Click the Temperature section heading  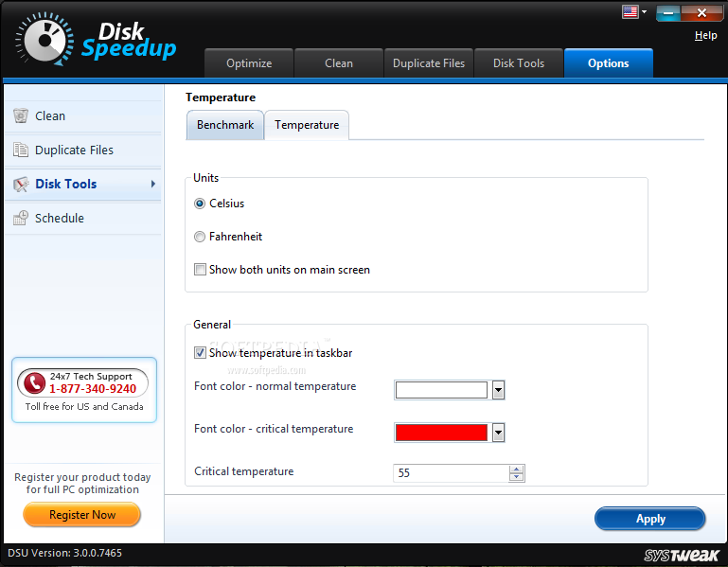pos(221,97)
